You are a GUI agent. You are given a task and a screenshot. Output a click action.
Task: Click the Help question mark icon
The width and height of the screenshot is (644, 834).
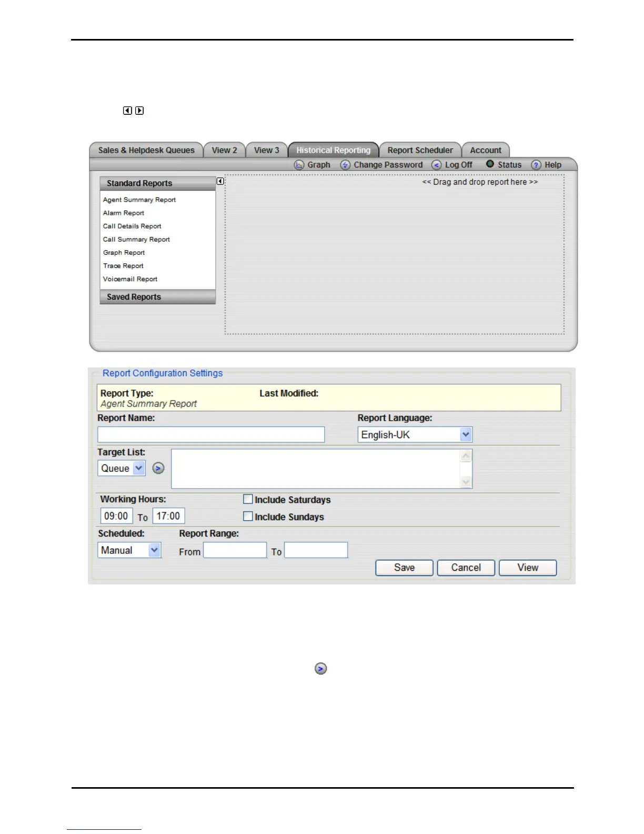coord(536,165)
